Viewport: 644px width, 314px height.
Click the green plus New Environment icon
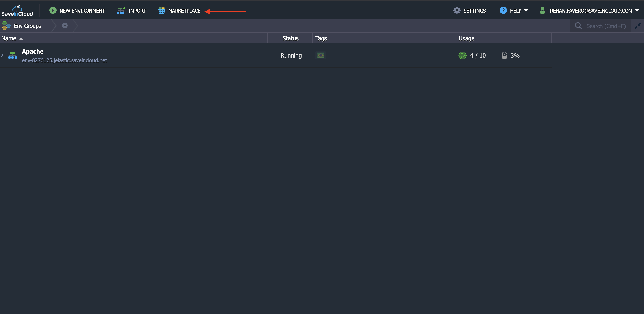(53, 11)
